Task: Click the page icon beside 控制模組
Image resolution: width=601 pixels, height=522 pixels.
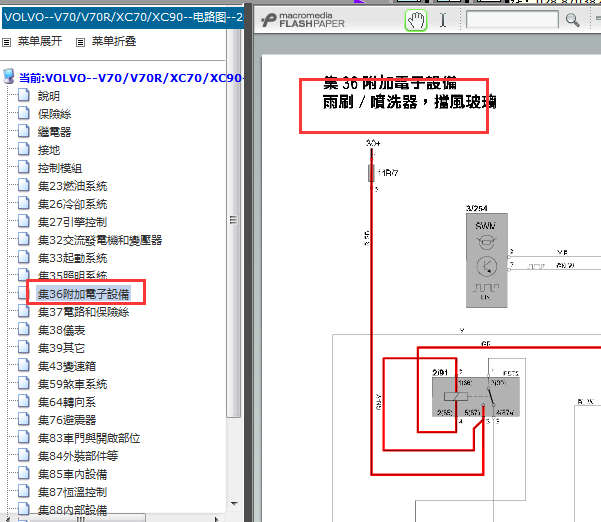Action: (x=24, y=167)
